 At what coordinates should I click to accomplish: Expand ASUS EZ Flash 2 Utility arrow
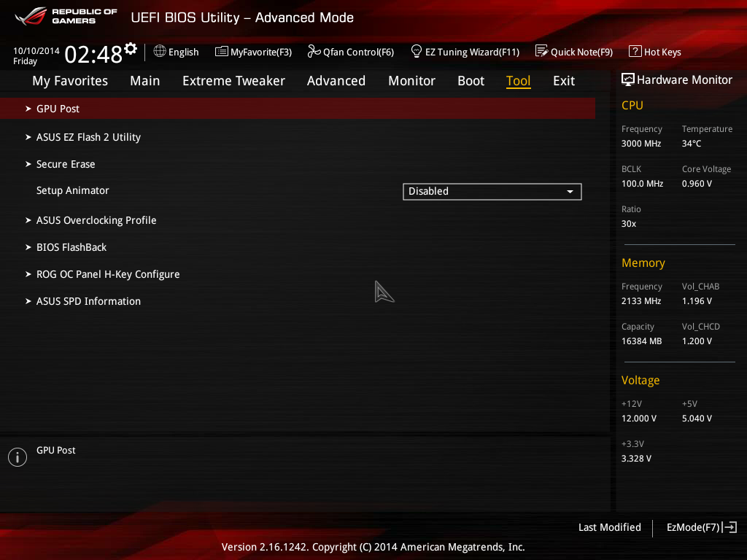coord(28,137)
